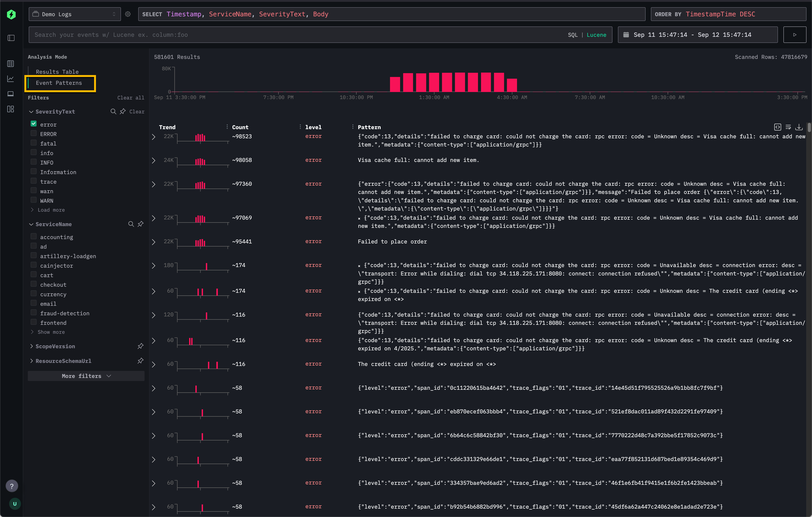Viewport: 812px width, 517px height.
Task: Expand the first pattern row chevron
Action: (154, 137)
